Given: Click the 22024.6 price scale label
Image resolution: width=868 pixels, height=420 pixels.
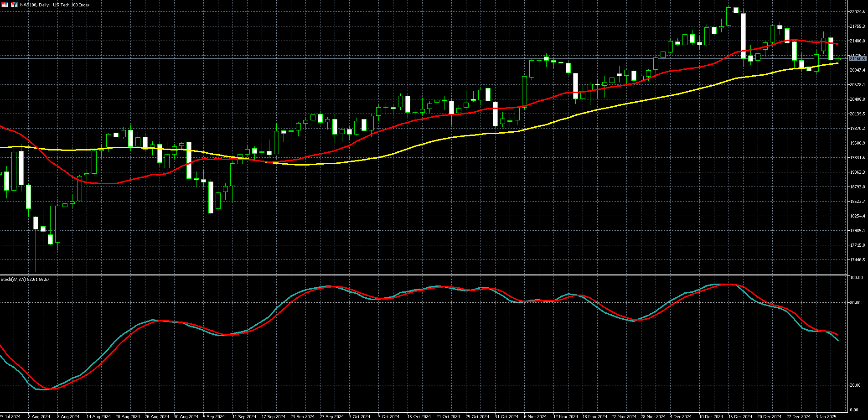Looking at the screenshot, I should tap(857, 12).
